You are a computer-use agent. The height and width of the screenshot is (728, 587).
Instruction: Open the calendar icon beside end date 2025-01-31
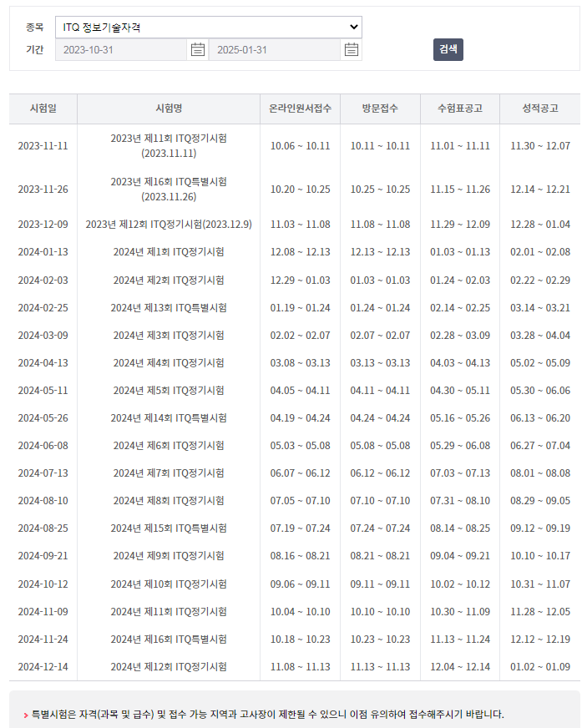352,50
